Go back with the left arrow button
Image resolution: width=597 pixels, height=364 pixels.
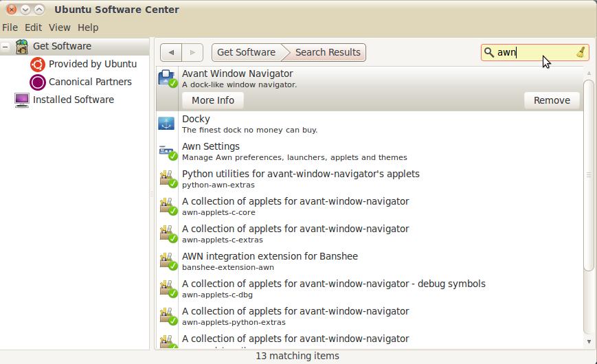[x=171, y=53]
